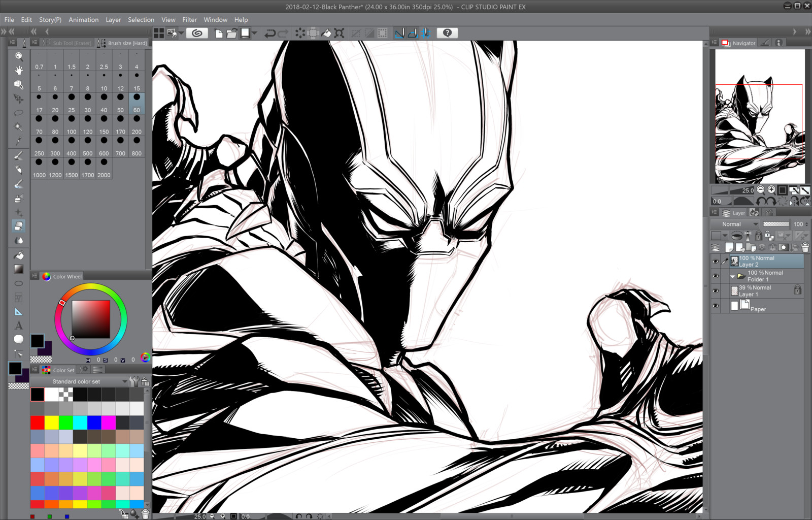Viewport: 812px width, 520px height.
Task: Open the Standard color set dropdown
Action: pyautogui.click(x=79, y=381)
